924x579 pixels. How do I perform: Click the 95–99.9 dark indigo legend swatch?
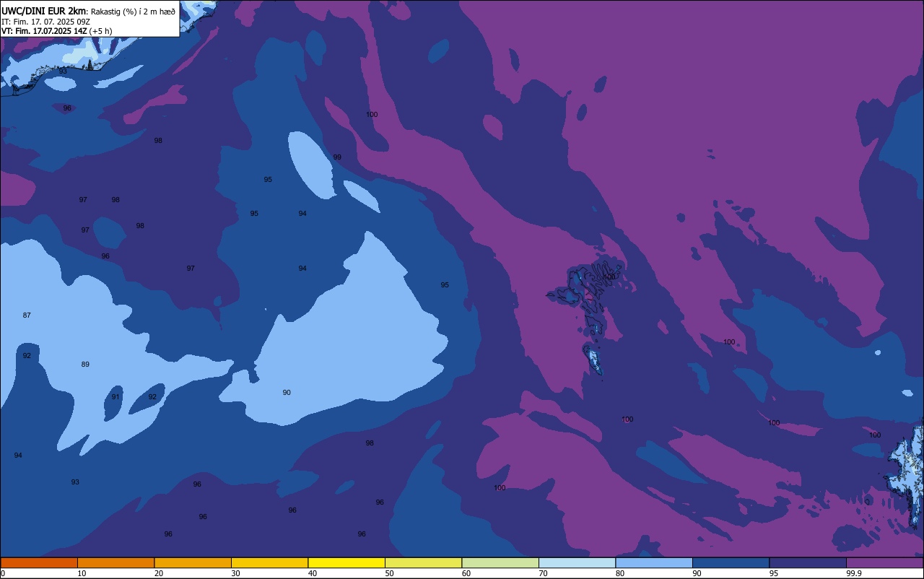pyautogui.click(x=808, y=562)
